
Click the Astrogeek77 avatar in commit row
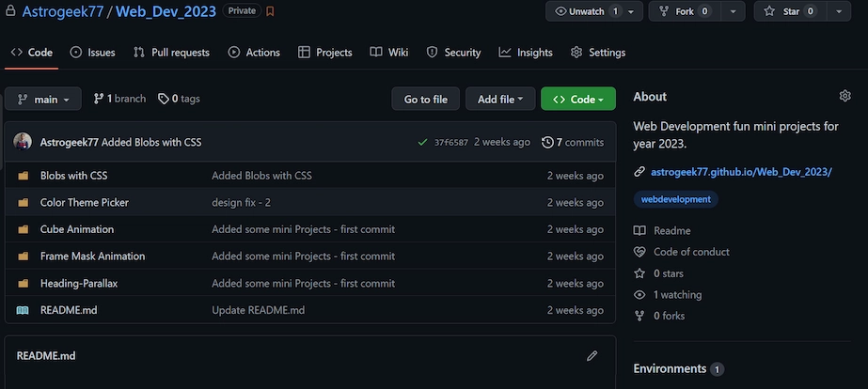23,142
